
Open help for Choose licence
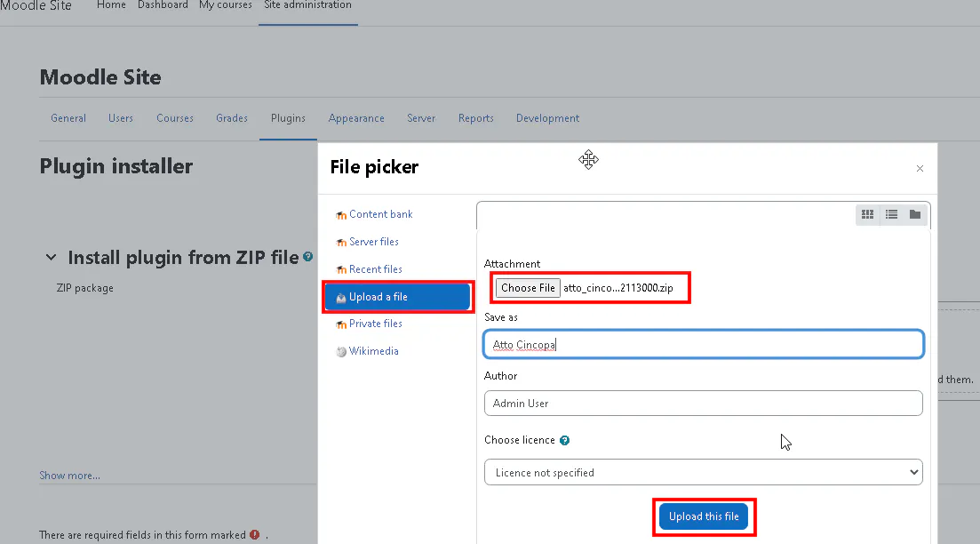click(x=564, y=440)
